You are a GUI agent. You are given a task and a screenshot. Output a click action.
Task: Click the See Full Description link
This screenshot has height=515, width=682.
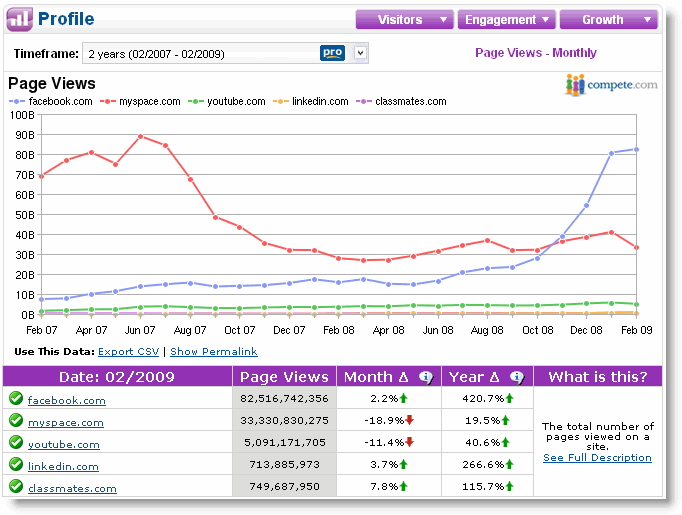point(597,458)
